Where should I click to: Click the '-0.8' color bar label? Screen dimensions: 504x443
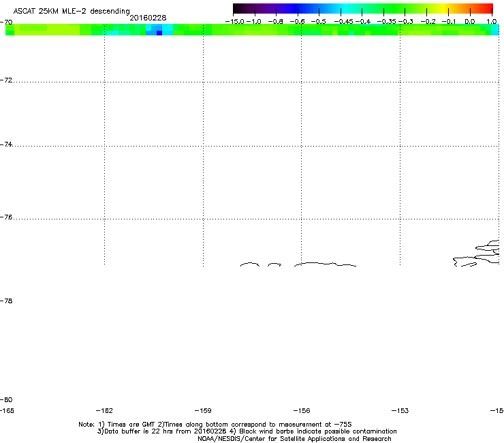[x=276, y=22]
